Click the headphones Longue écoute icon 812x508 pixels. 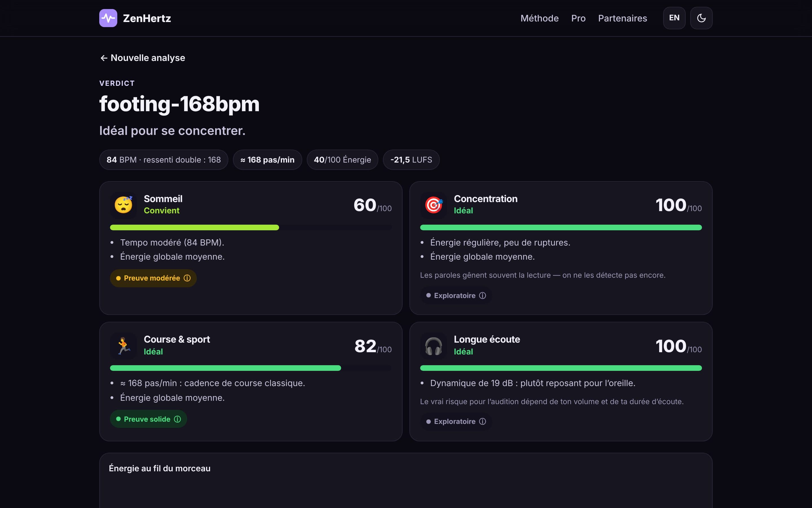click(x=434, y=346)
